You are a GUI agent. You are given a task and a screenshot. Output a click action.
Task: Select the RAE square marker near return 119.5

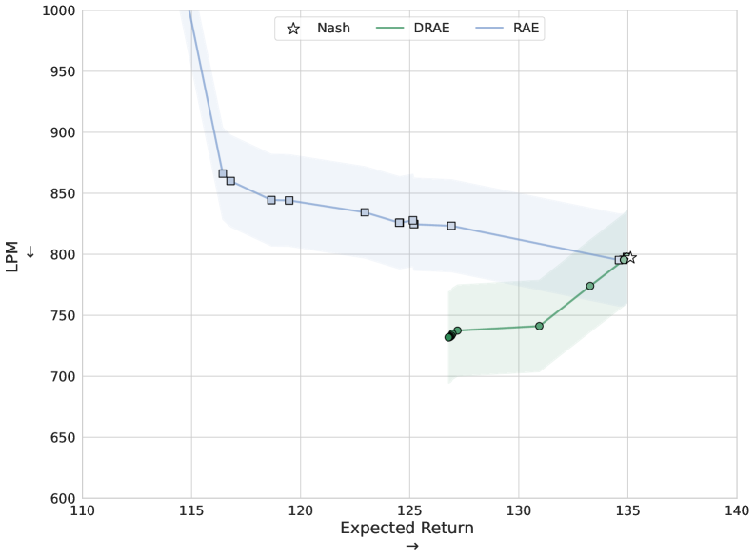288,201
